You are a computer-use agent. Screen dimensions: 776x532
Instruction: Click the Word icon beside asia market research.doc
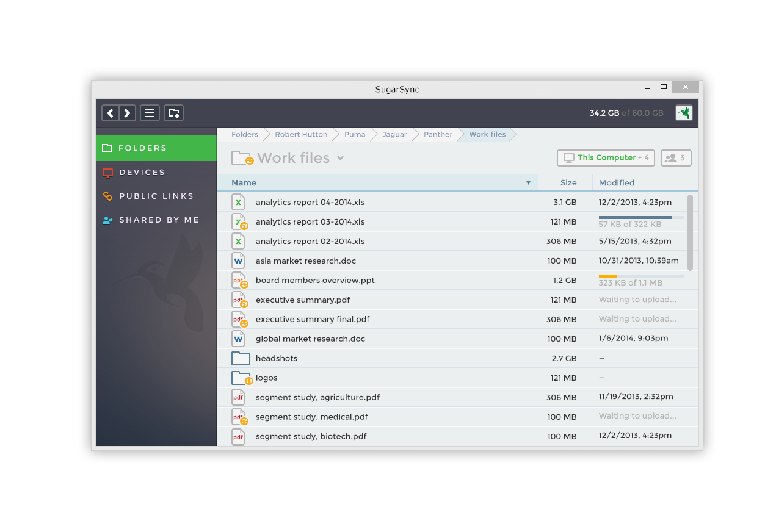pos(238,261)
